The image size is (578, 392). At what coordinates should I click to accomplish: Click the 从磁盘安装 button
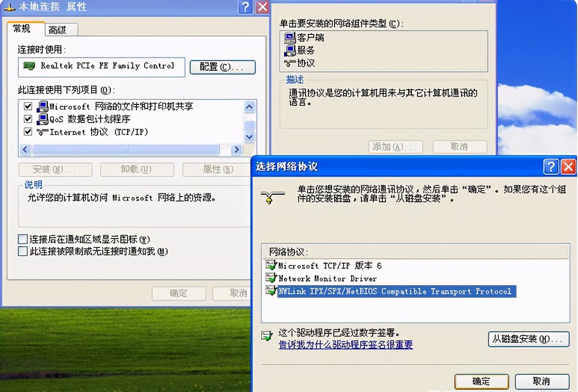528,339
